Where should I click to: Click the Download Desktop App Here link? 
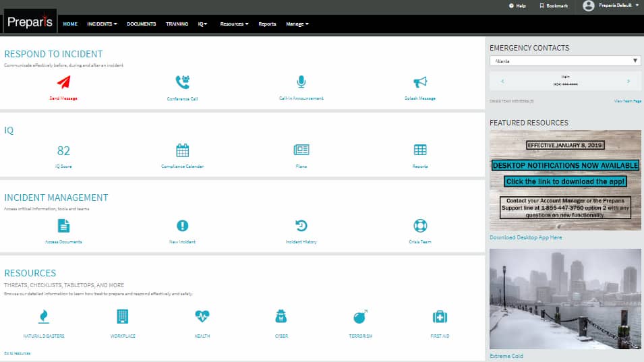[525, 238]
